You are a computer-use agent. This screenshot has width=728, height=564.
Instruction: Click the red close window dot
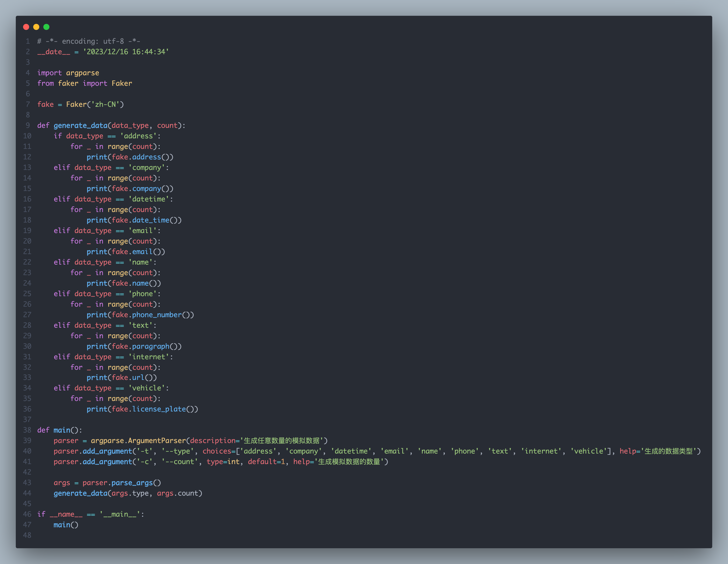click(26, 27)
